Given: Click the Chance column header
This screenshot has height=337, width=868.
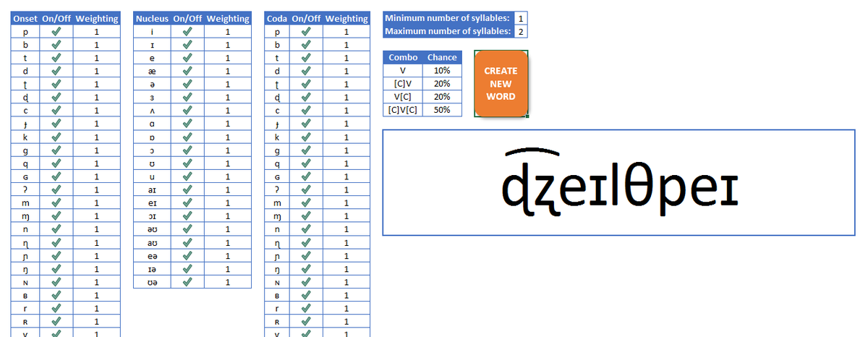Looking at the screenshot, I should [x=442, y=57].
